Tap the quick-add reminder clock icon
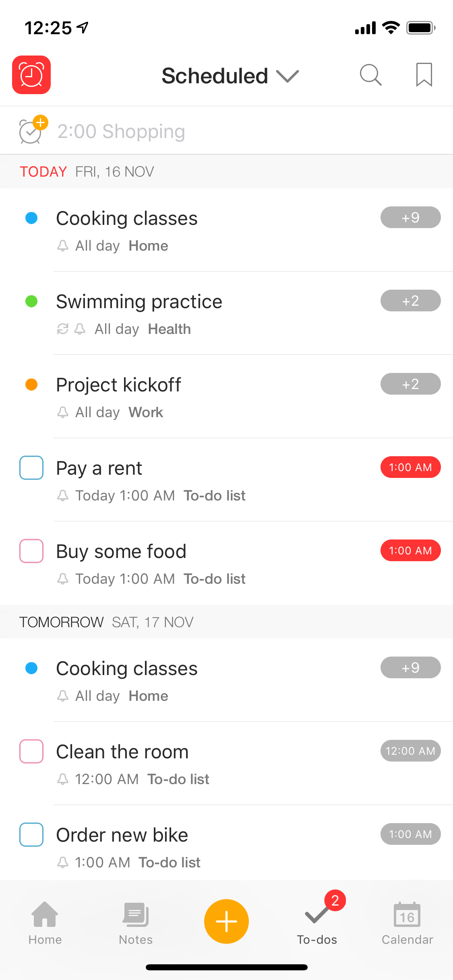 tap(32, 130)
